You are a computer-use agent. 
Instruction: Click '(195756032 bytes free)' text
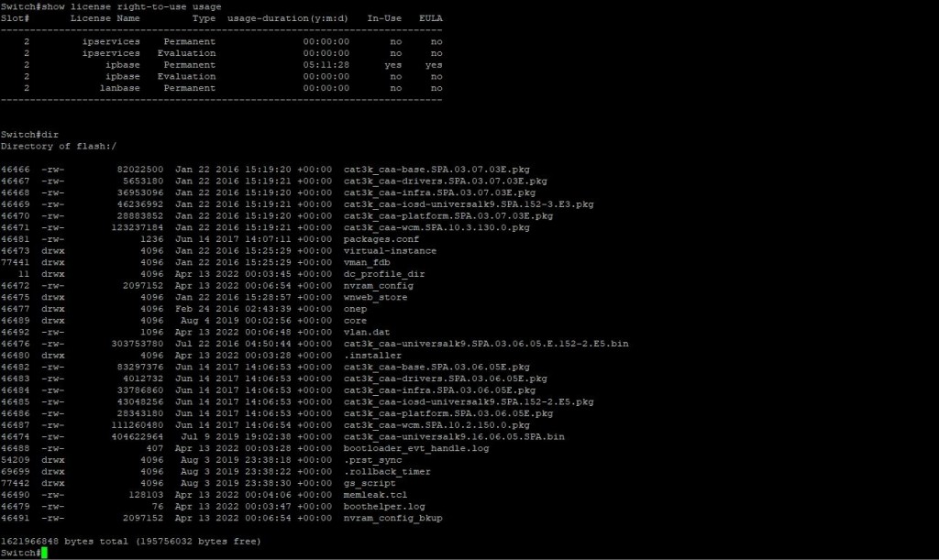coord(198,542)
